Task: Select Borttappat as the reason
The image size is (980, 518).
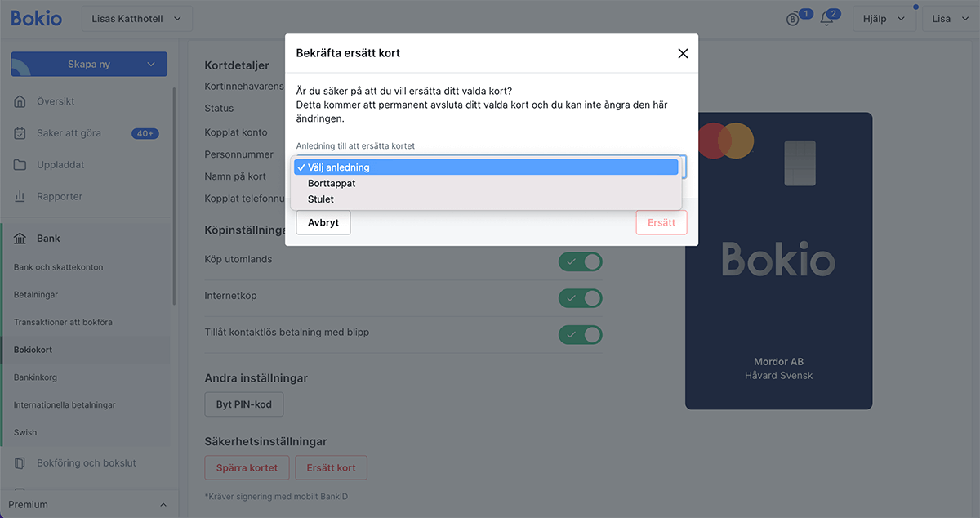Action: click(x=332, y=184)
